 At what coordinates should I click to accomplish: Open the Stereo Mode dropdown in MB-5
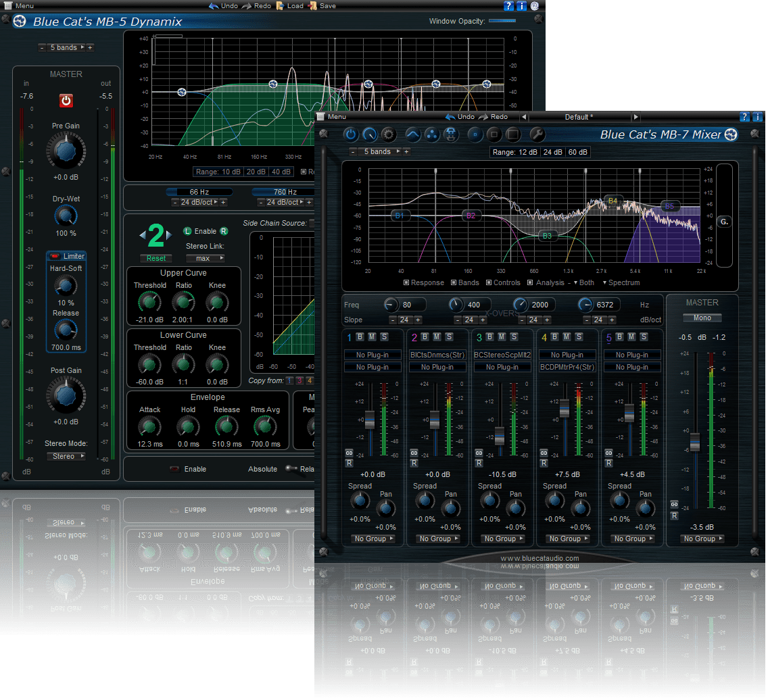click(66, 456)
